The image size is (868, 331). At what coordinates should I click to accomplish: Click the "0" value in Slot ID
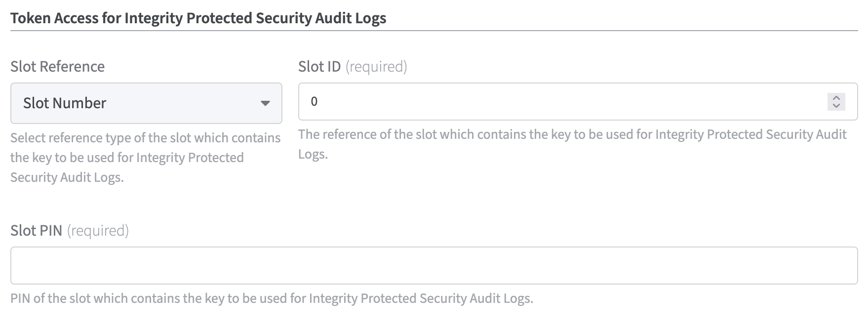point(314,102)
